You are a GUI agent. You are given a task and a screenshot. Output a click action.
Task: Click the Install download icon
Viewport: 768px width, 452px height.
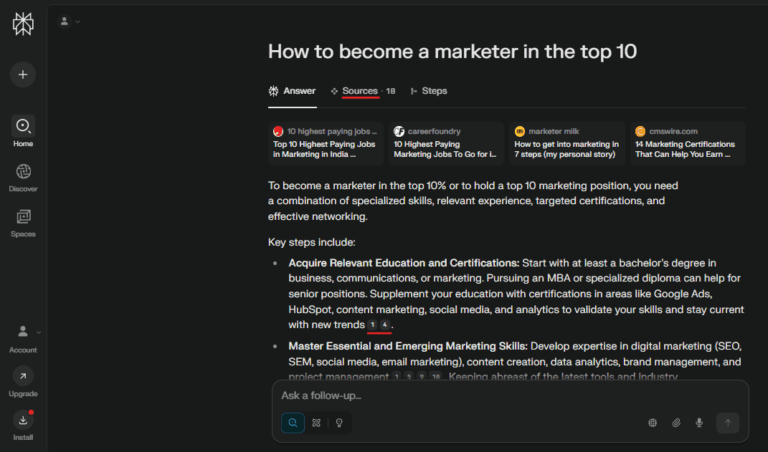click(x=23, y=420)
